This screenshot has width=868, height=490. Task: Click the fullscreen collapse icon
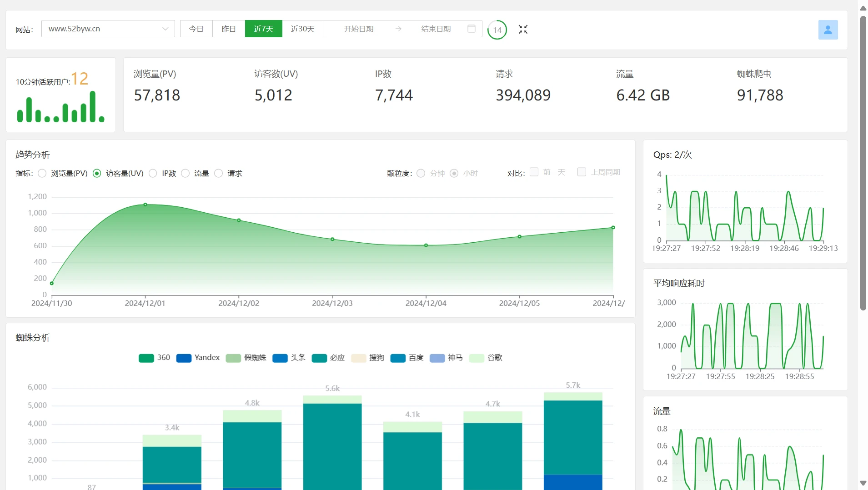point(523,30)
